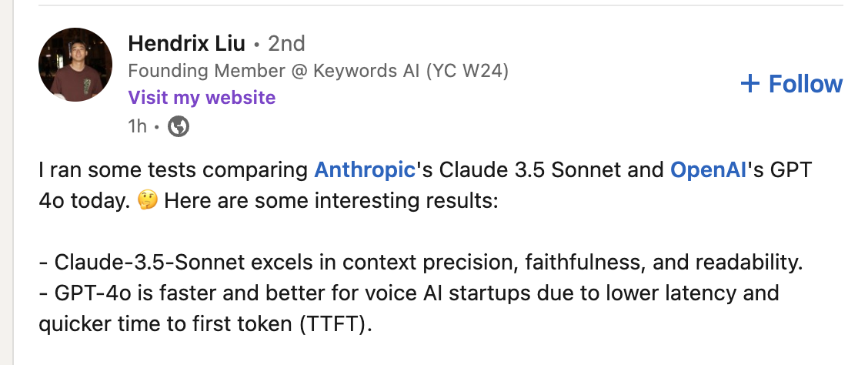868x365 pixels.
Task: Click the thinking face emoji
Action: click(x=147, y=200)
